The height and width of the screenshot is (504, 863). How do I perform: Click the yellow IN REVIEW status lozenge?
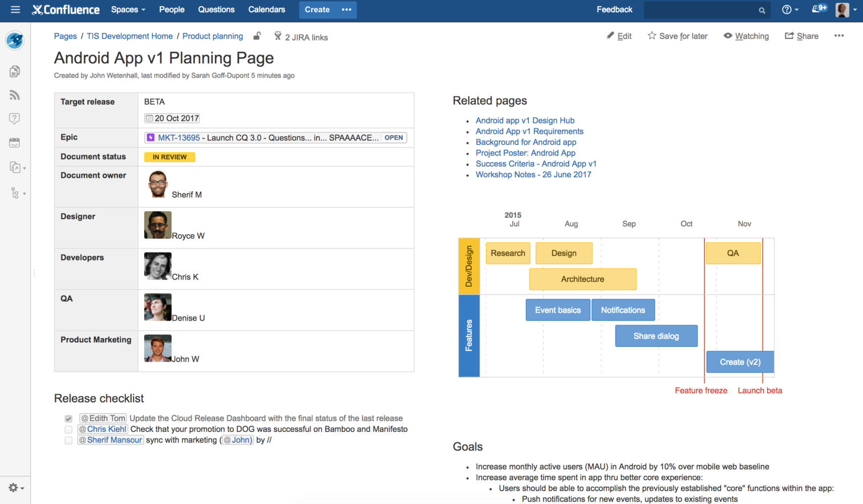[x=169, y=157]
